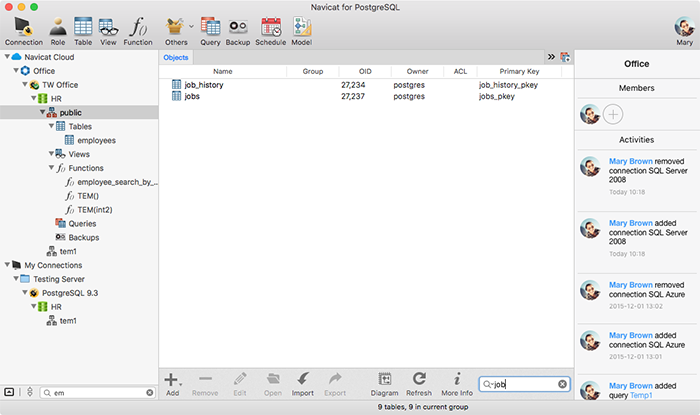Sort by the Group column header
The width and height of the screenshot is (700, 415).
tap(312, 71)
